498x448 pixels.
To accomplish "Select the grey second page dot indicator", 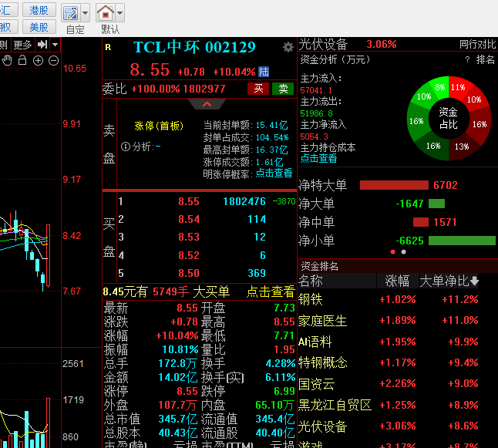I will pyautogui.click(x=404, y=252).
